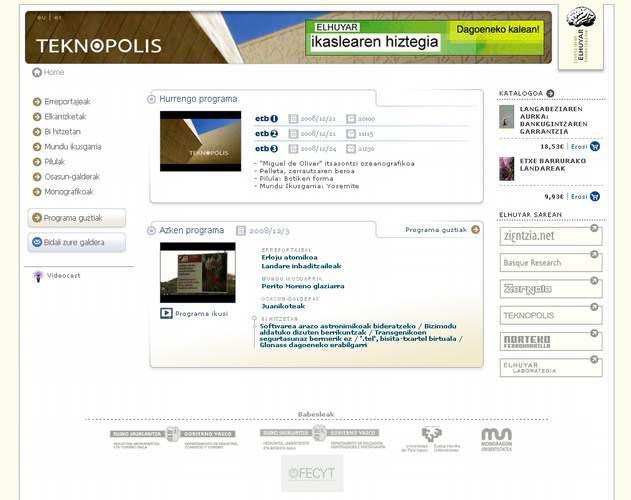
Task: Click the calendar icon next to 2008/12/3
Action: click(x=241, y=231)
